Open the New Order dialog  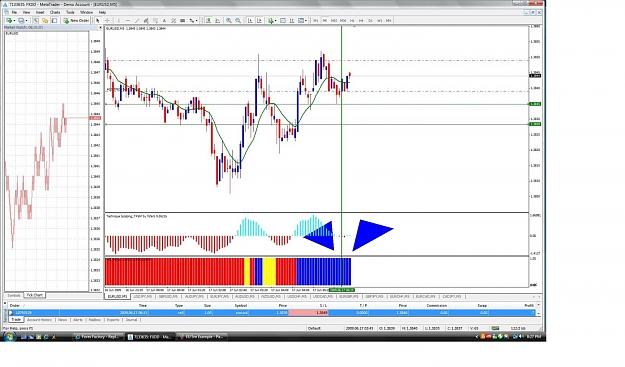pyautogui.click(x=76, y=20)
